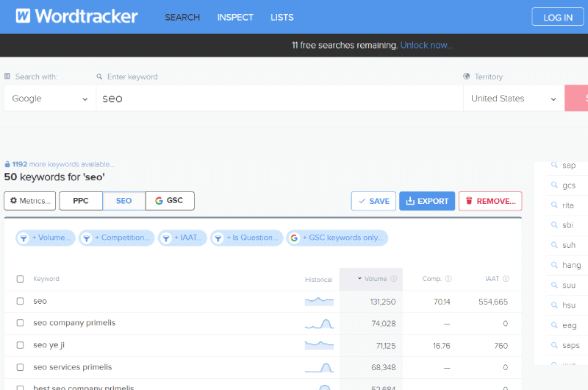The width and height of the screenshot is (588, 390).
Task: Click the search icon beside hang
Action: [554, 265]
